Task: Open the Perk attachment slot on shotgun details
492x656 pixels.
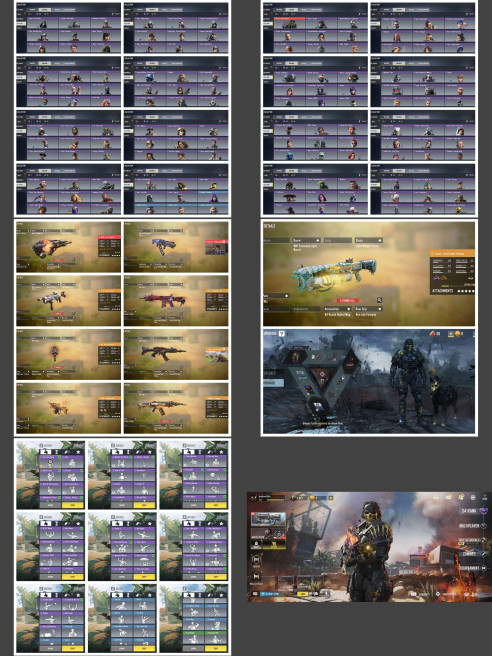Action: (276, 296)
